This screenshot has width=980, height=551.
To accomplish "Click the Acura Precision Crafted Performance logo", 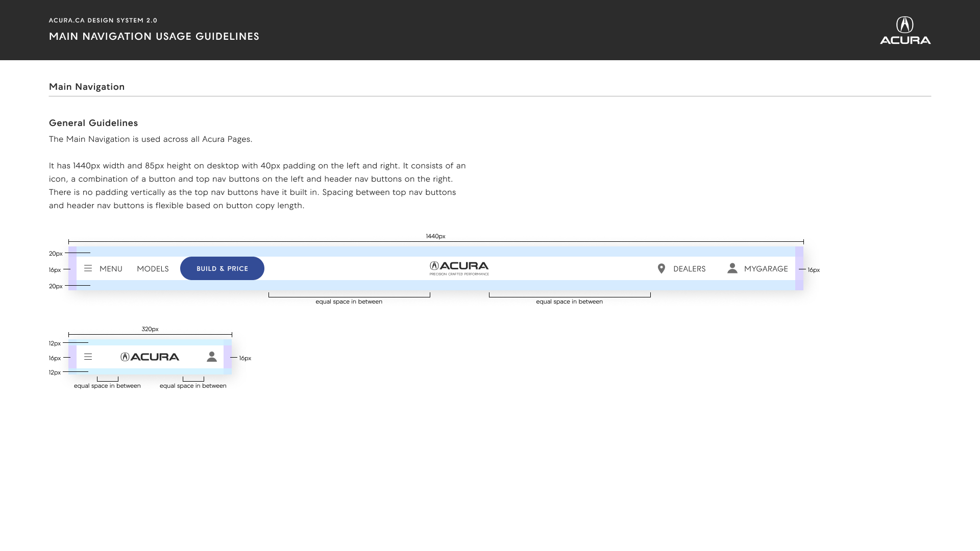I will tap(459, 268).
